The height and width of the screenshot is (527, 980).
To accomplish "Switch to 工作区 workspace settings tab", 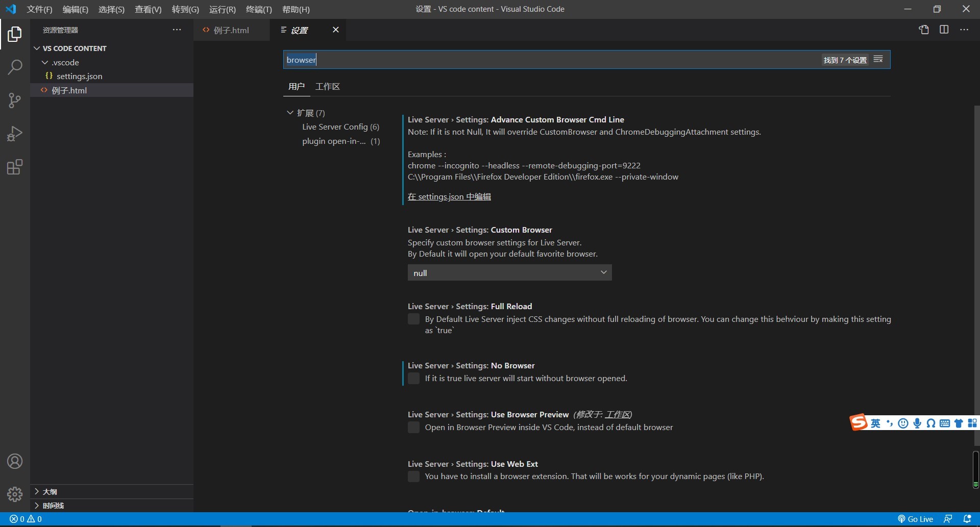I will click(x=328, y=87).
